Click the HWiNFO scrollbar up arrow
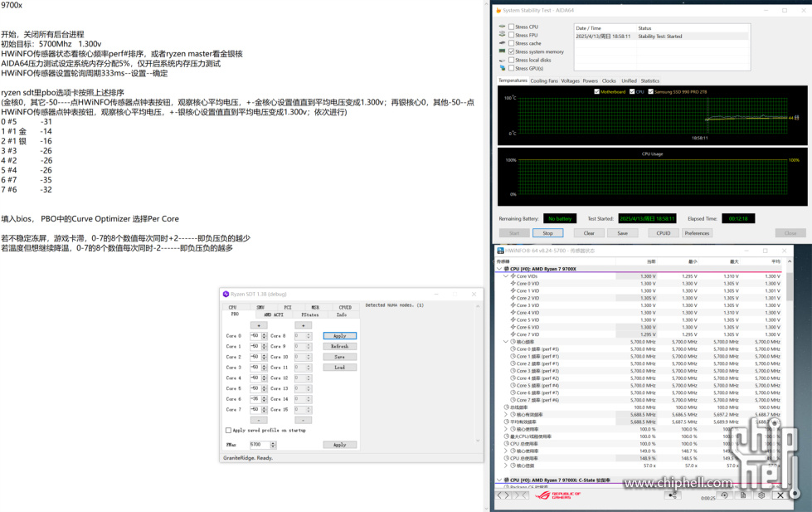812x512 pixels. pos(790,261)
